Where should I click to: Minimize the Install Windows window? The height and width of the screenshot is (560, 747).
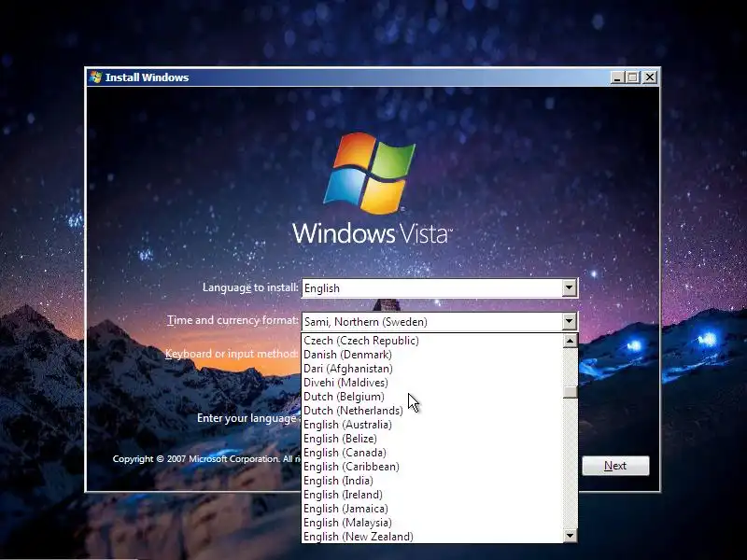tap(617, 77)
